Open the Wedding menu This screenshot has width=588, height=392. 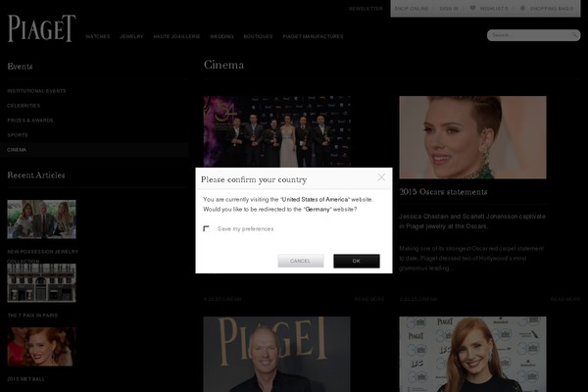221,36
